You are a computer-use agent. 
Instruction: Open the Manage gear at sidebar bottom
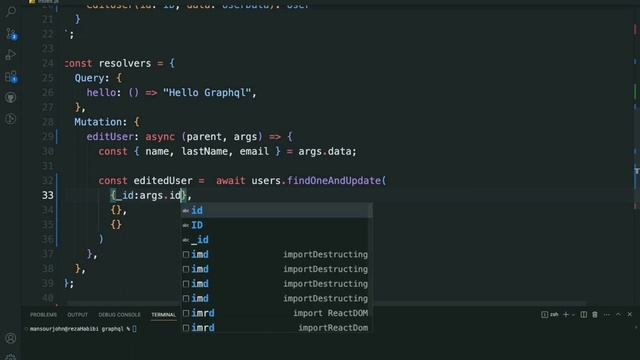pyautogui.click(x=11, y=357)
